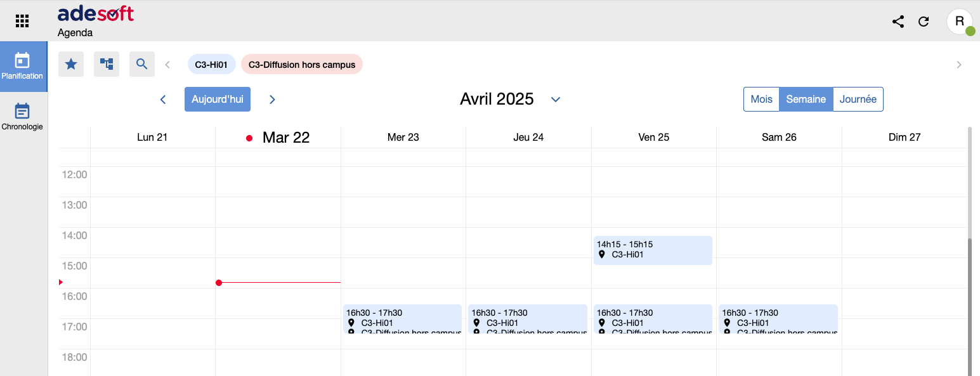
Task: Refresh the agenda with reload icon
Action: coord(924,22)
